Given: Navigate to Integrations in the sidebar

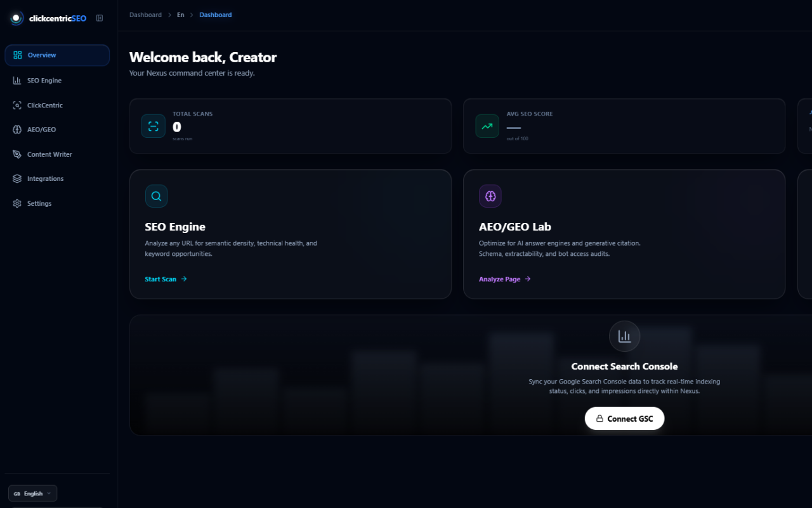Looking at the screenshot, I should click(57, 179).
